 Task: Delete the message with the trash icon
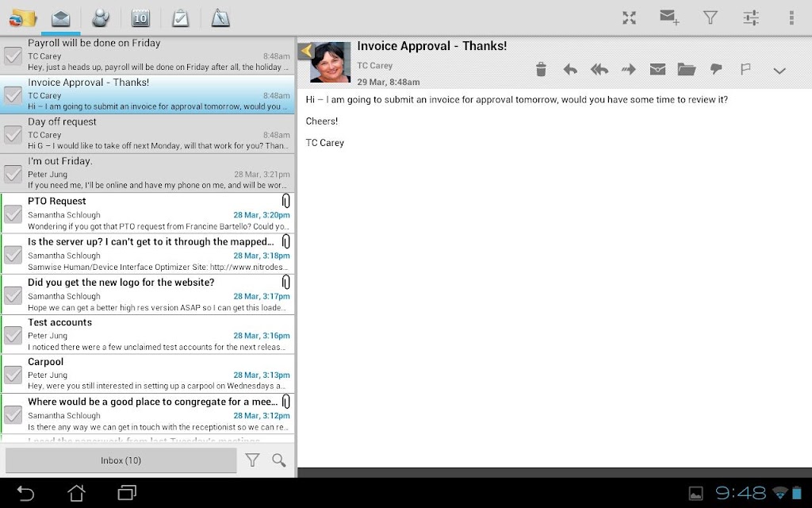[541, 69]
